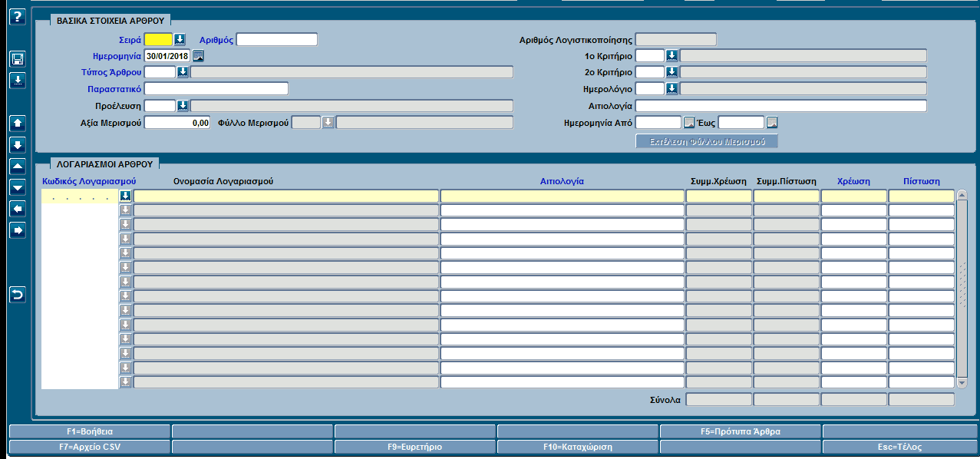Click the save diskette icon in sidebar
Screen dimensions: 980x459
[x=18, y=59]
